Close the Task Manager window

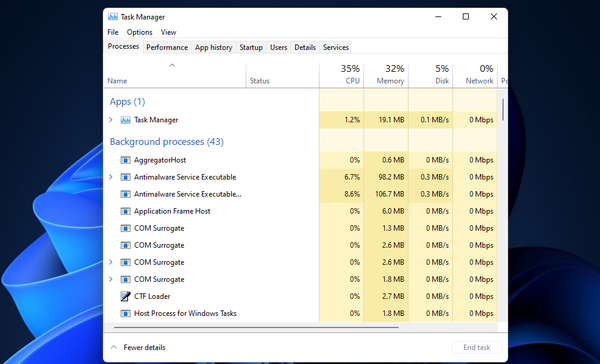click(x=494, y=17)
